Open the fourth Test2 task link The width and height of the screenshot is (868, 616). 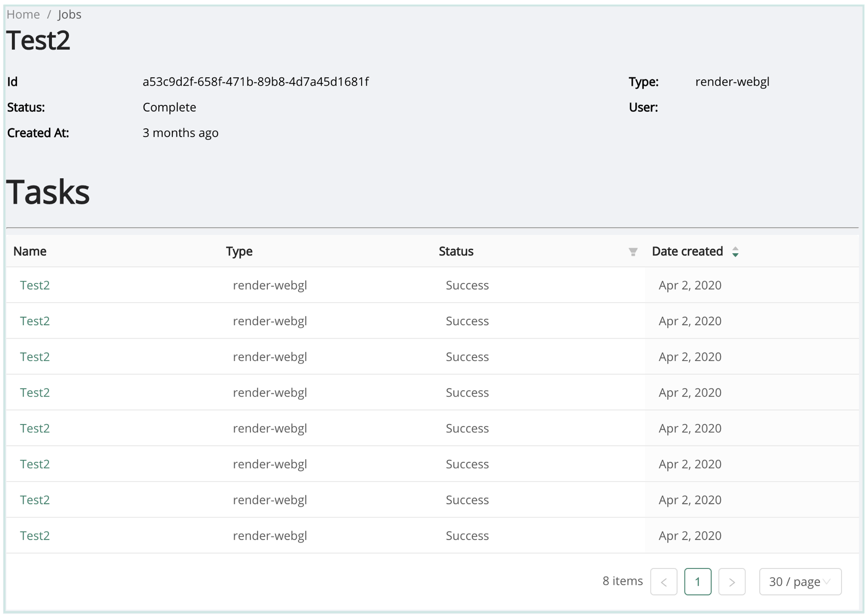35,393
